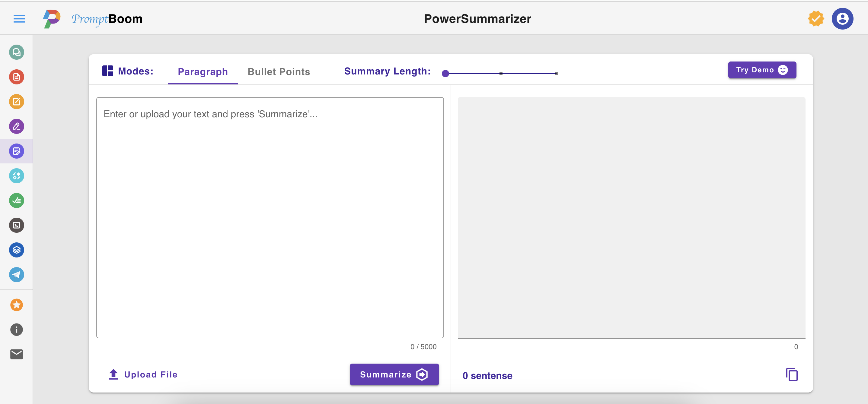
Task: Open the user account avatar menu
Action: 842,19
